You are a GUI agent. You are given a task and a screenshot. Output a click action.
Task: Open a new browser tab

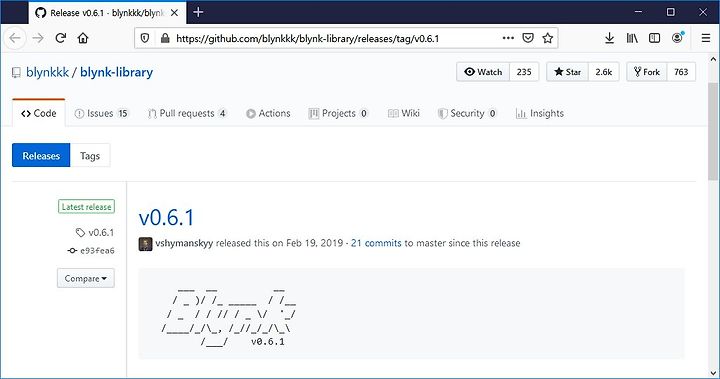(198, 12)
